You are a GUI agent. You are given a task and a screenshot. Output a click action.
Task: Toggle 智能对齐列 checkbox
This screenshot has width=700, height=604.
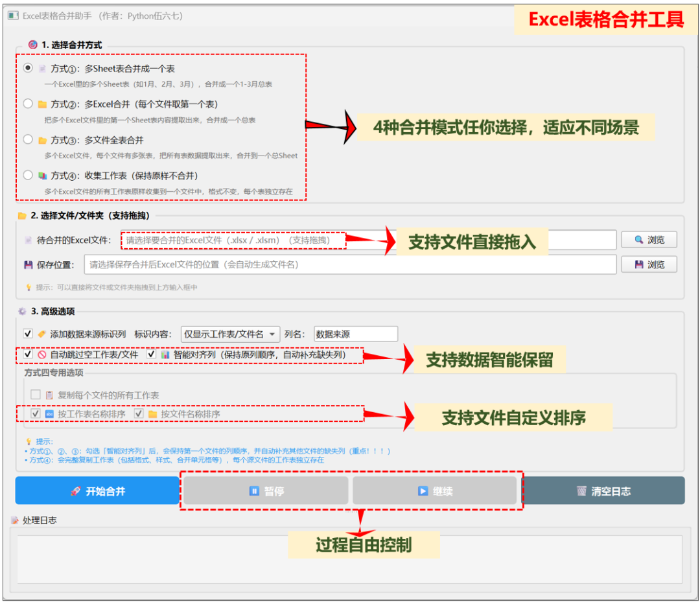click(151, 354)
